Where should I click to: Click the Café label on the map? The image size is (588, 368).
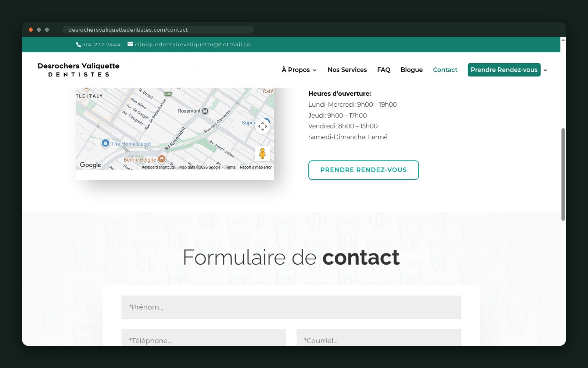coord(268,91)
